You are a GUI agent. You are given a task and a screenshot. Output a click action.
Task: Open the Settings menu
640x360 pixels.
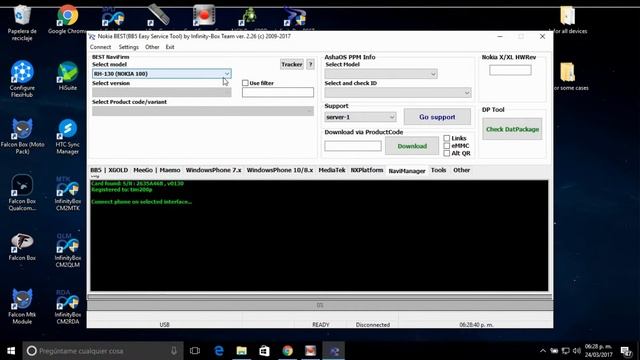coord(129,47)
